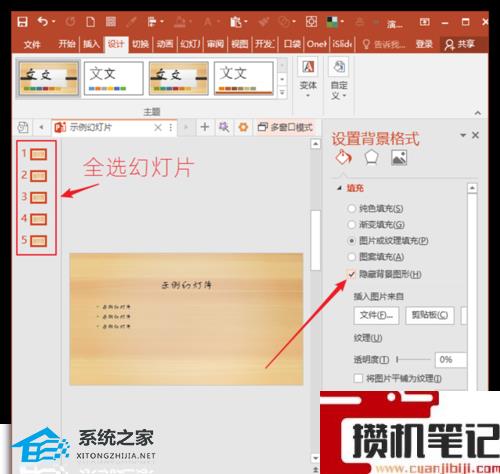The image size is (500, 474).
Task: Select the 渐变填充(G) radio button
Action: 351,225
